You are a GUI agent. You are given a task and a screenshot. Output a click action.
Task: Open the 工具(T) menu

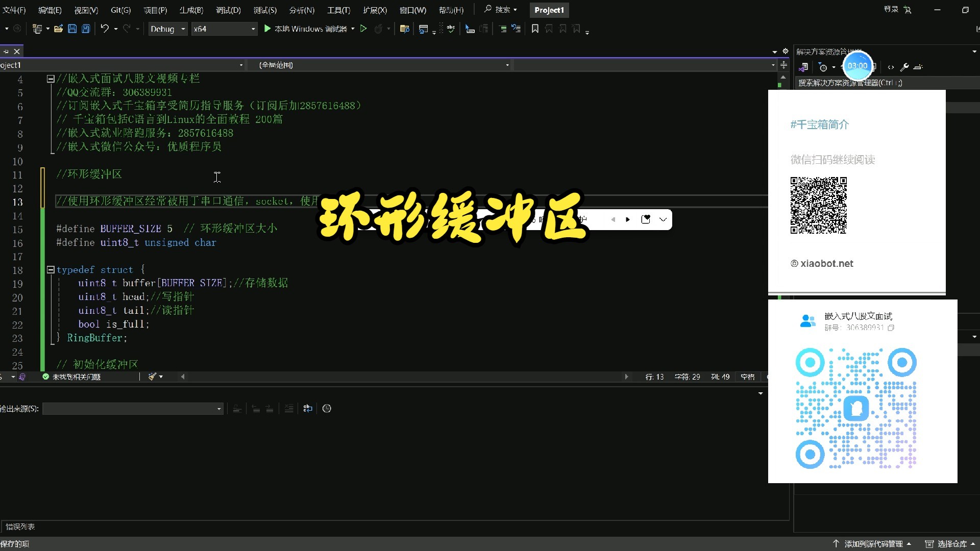point(339,10)
